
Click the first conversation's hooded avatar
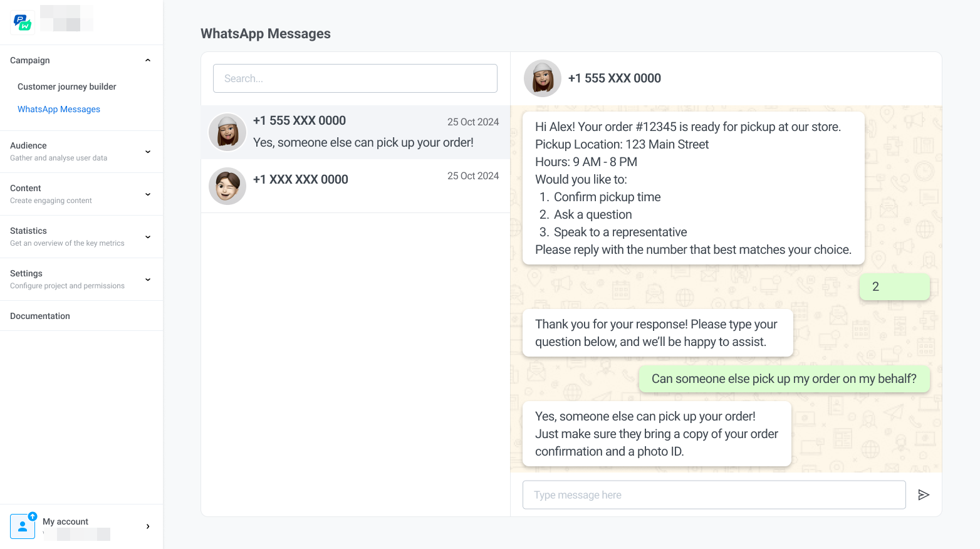[227, 132]
